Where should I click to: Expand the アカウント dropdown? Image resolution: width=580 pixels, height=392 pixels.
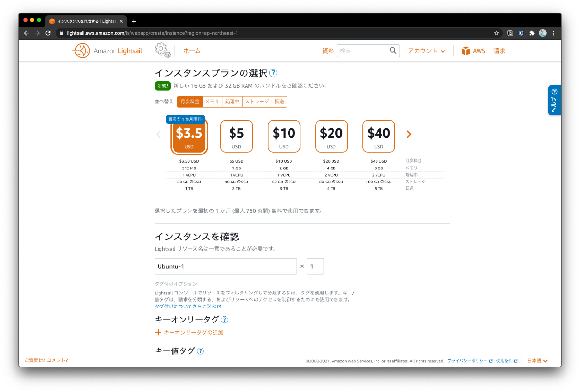(x=426, y=51)
